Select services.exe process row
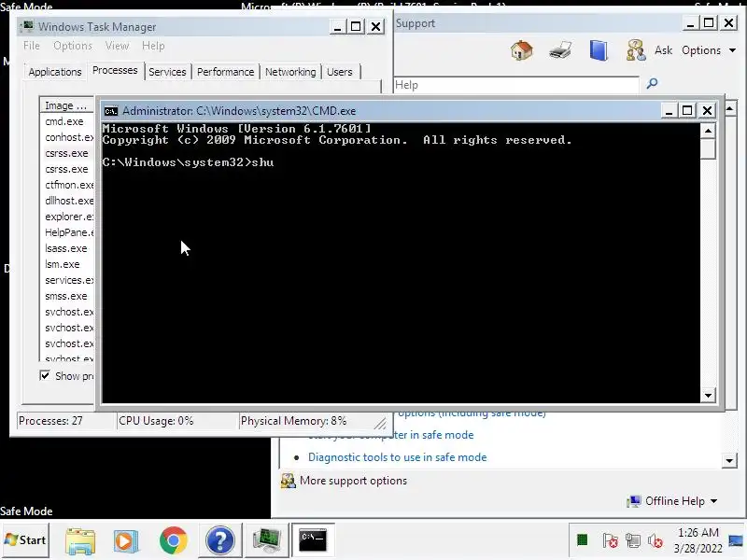Screen dimensions: 747x560 [x=66, y=280]
